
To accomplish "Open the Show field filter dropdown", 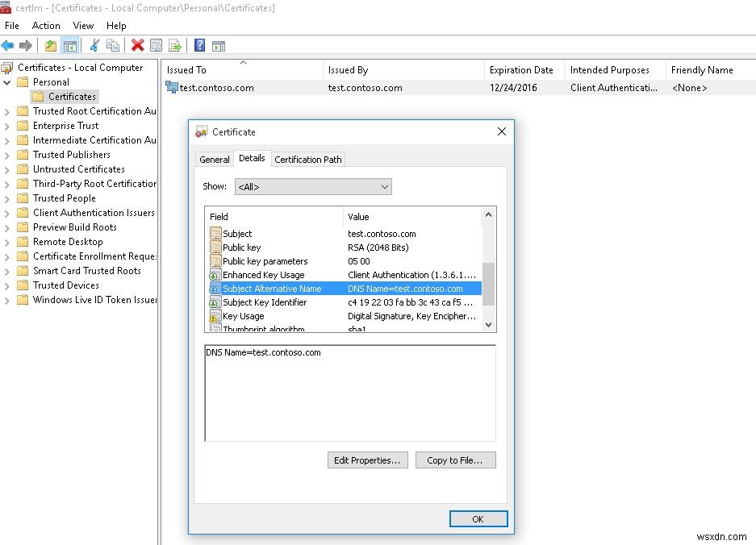I will tap(386, 186).
